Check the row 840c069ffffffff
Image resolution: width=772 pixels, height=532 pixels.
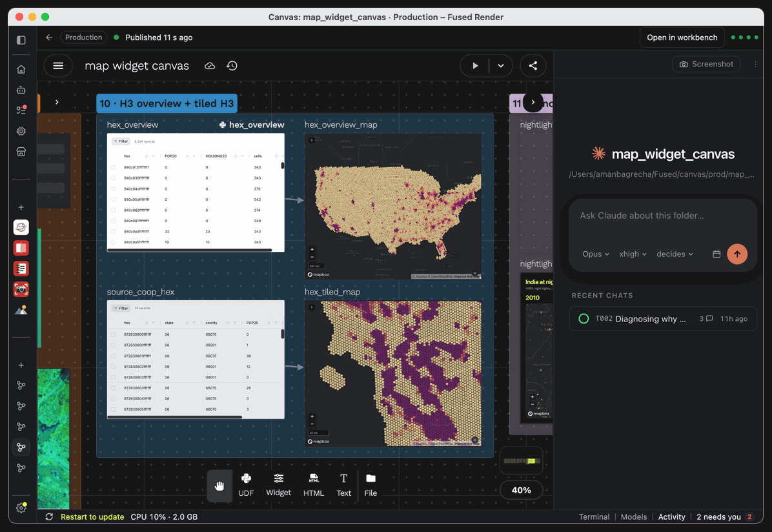pos(114,210)
